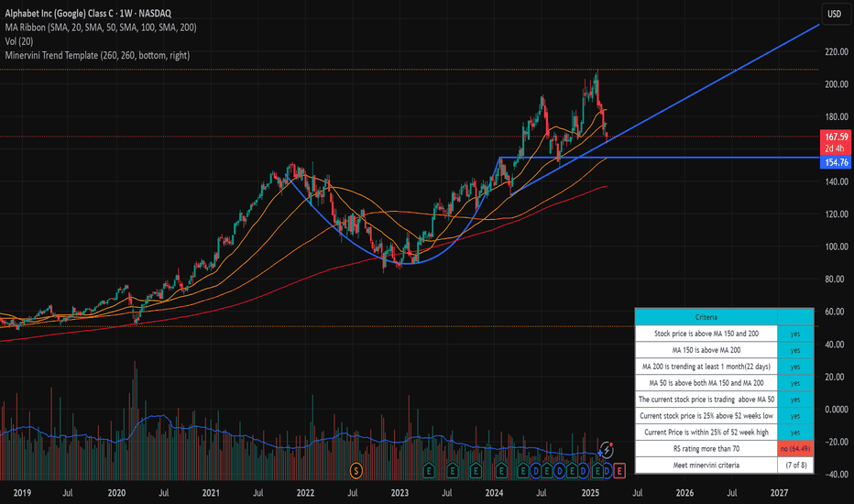Screen dimensions: 854x504
Task: Click the Criteria table header cell
Action: click(x=706, y=317)
